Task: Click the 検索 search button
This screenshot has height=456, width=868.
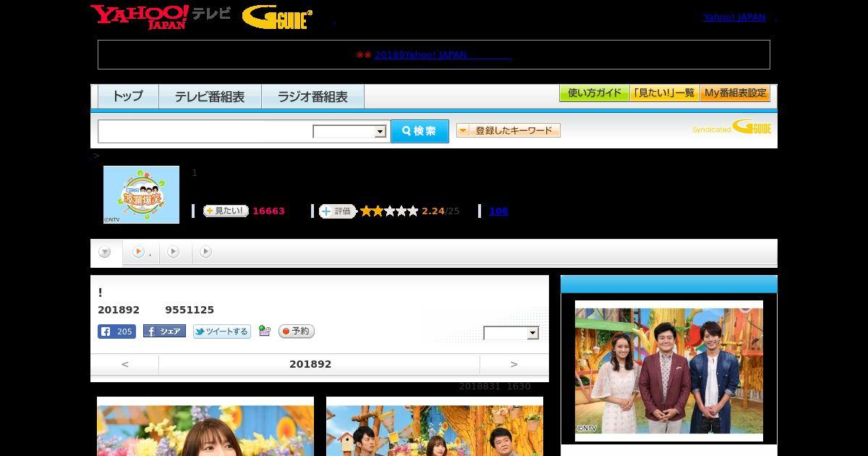Action: (x=420, y=131)
